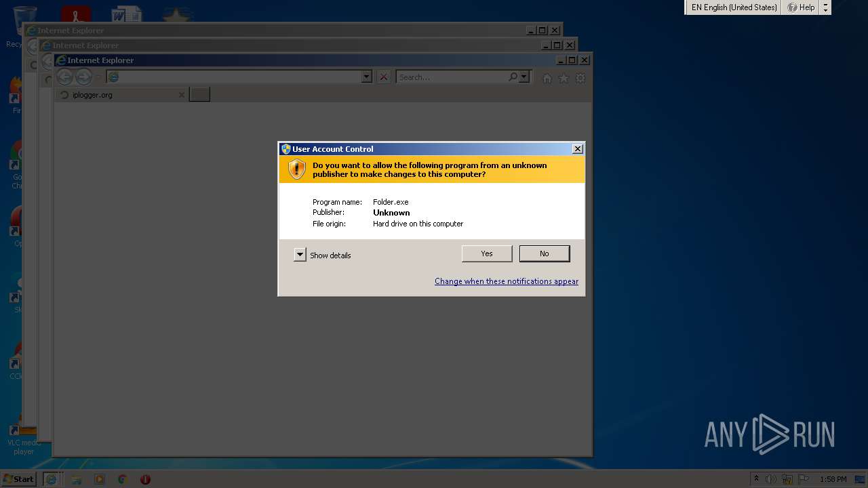Close the User Account Control dialog
The image size is (868, 488).
[x=578, y=149]
